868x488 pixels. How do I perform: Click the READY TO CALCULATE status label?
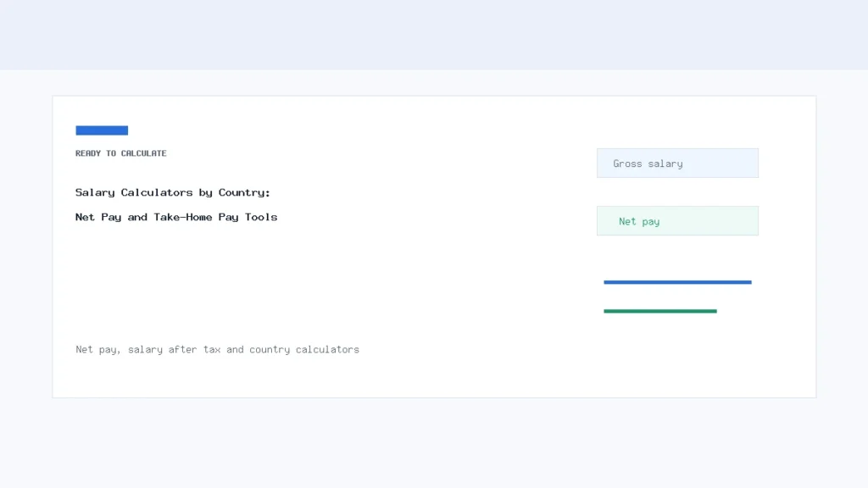[120, 153]
